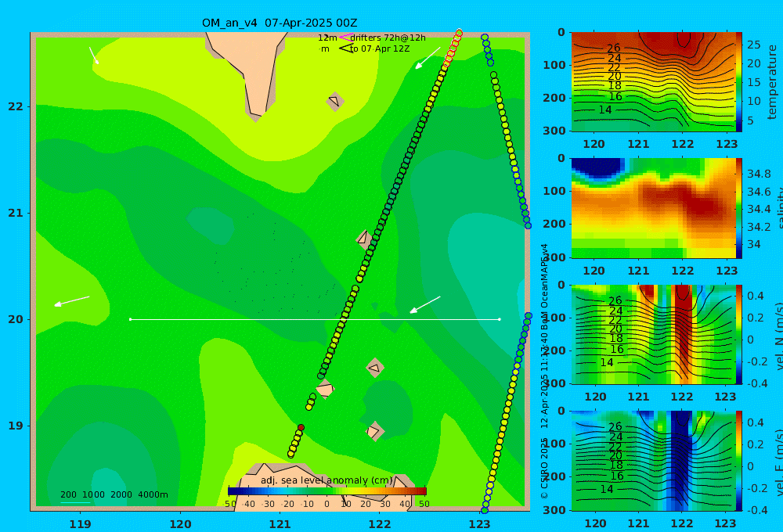The image size is (783, 532).
Task: Open the eastward velocity cross-section panel
Action: point(653,461)
